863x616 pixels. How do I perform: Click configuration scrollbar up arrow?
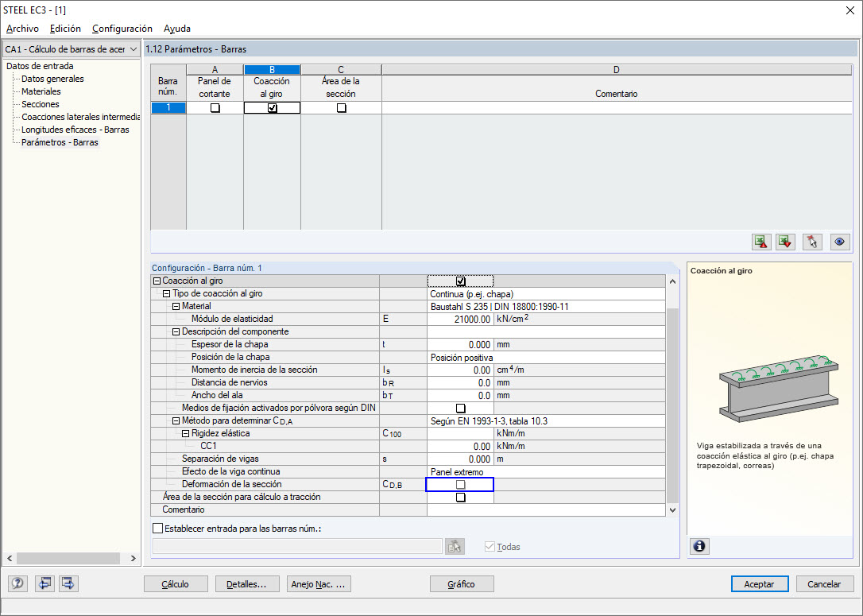click(672, 281)
